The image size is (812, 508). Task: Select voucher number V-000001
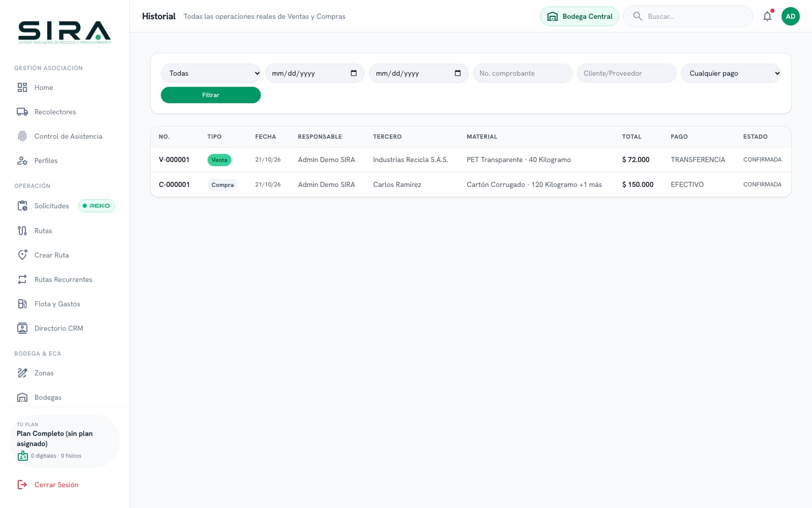(174, 160)
